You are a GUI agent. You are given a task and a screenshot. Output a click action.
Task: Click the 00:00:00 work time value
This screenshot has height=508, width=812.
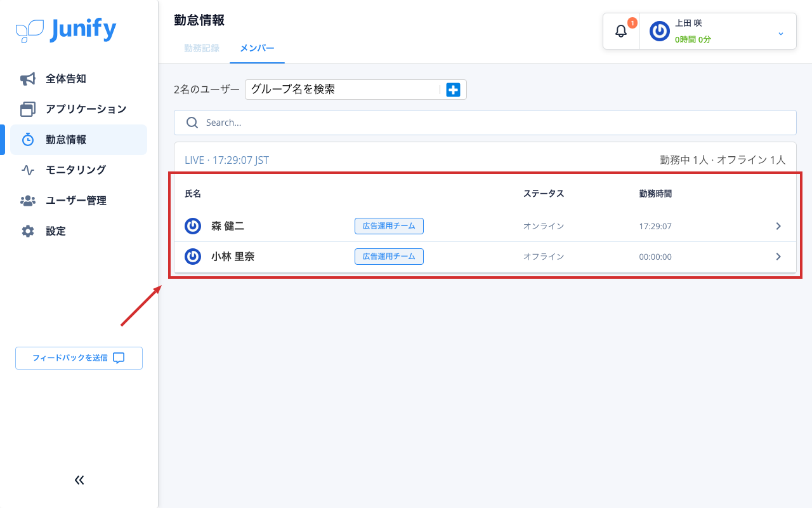click(655, 257)
